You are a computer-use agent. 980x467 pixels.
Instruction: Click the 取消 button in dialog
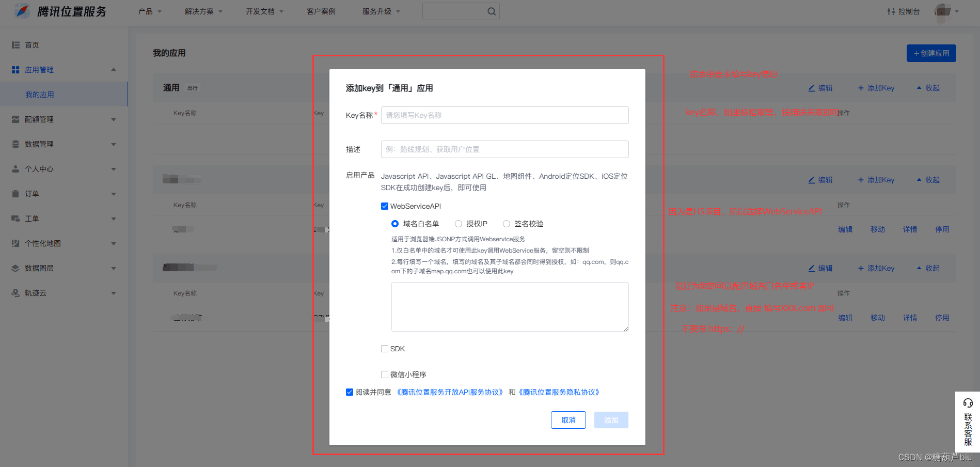(568, 420)
